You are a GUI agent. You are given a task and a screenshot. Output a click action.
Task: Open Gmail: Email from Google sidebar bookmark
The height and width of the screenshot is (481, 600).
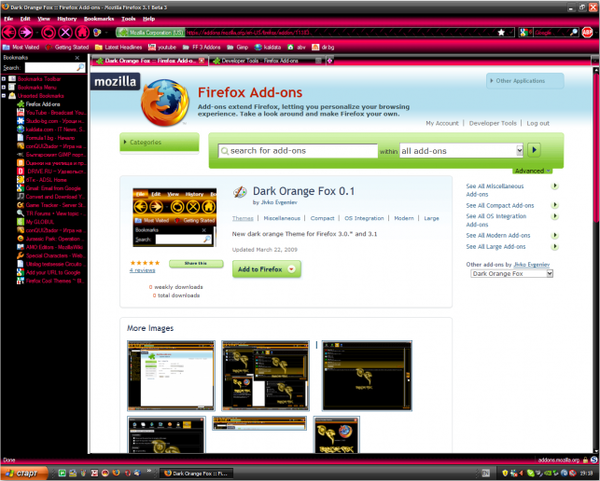click(49, 188)
